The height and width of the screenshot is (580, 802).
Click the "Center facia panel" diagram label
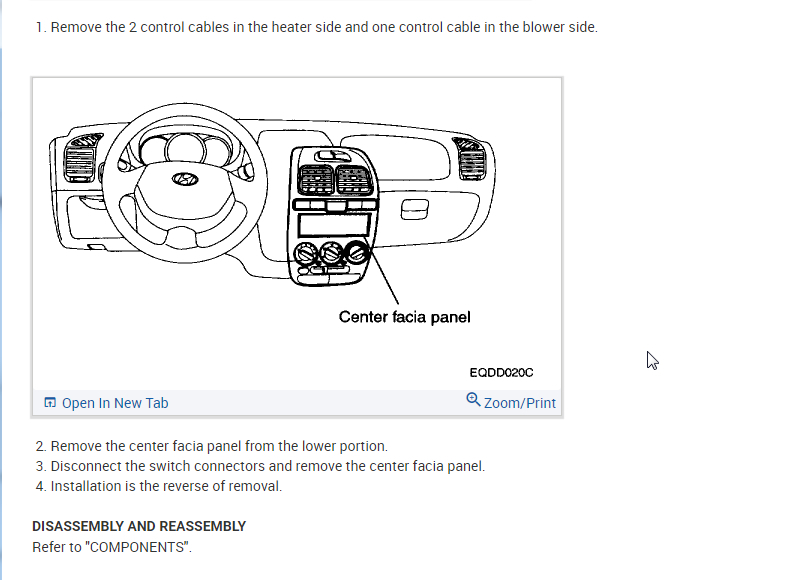coord(404,317)
